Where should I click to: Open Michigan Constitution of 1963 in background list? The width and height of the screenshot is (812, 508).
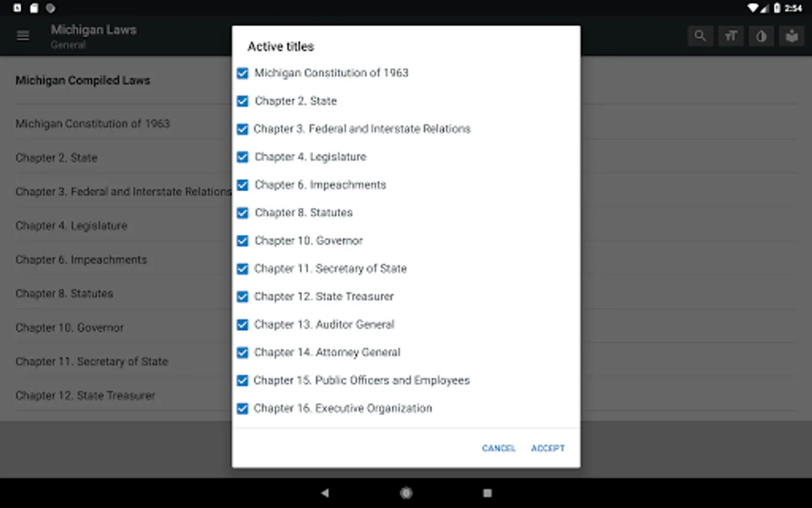pyautogui.click(x=92, y=124)
